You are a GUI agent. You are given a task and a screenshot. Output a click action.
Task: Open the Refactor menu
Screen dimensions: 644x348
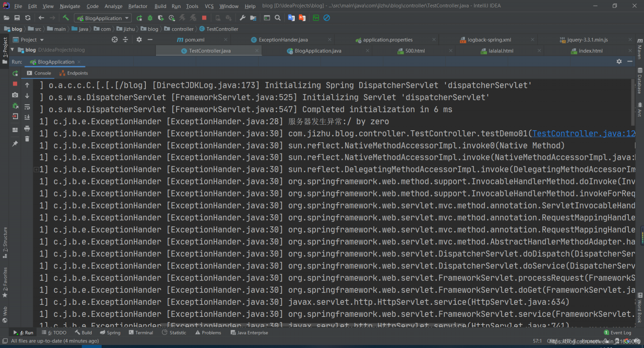click(138, 7)
